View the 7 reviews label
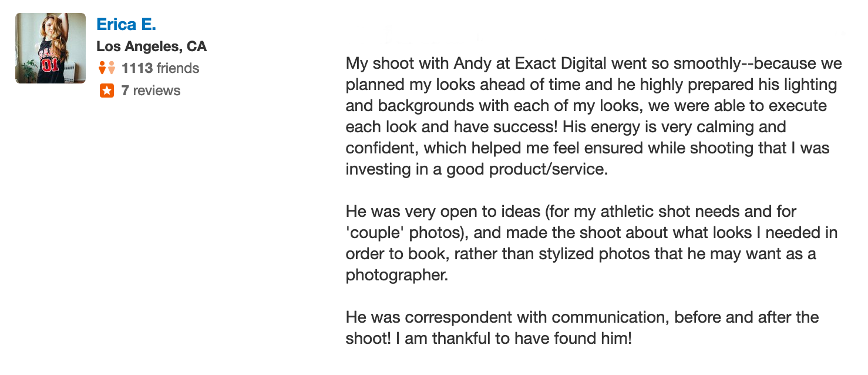 click(x=151, y=91)
